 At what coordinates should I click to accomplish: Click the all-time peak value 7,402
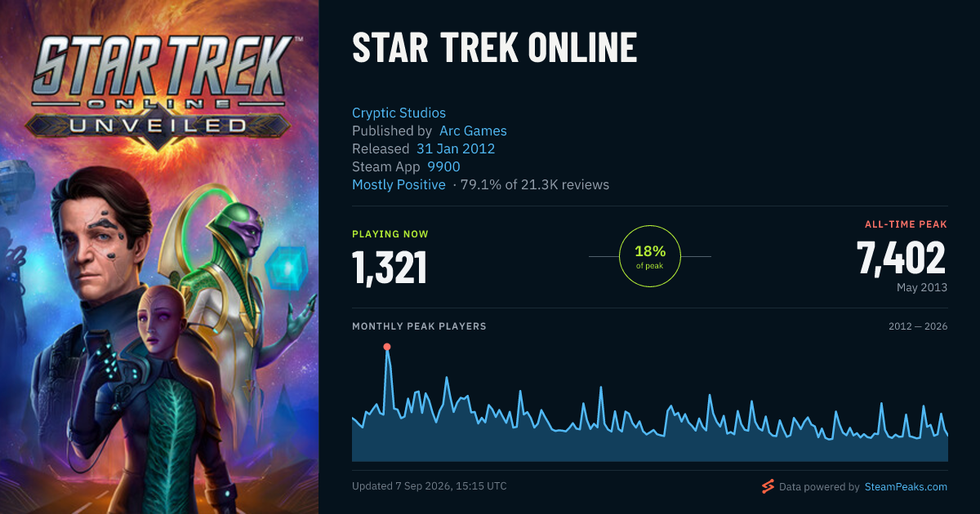[x=902, y=259]
